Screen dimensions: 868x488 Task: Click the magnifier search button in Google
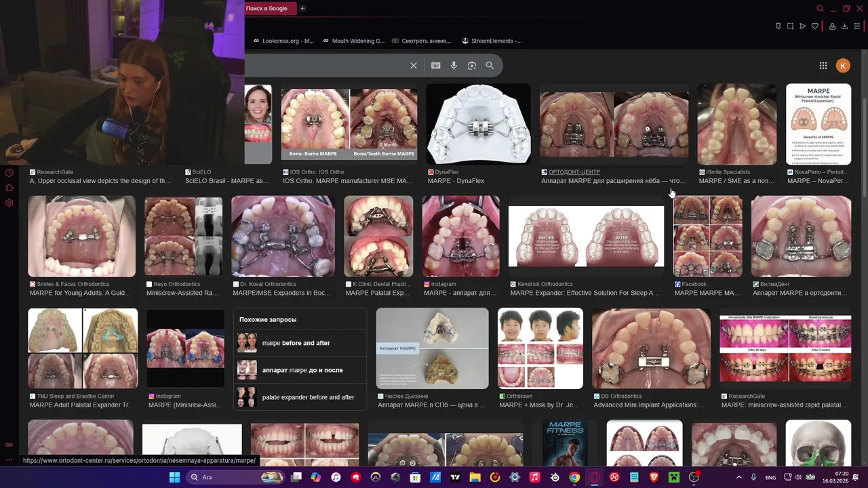tap(490, 66)
